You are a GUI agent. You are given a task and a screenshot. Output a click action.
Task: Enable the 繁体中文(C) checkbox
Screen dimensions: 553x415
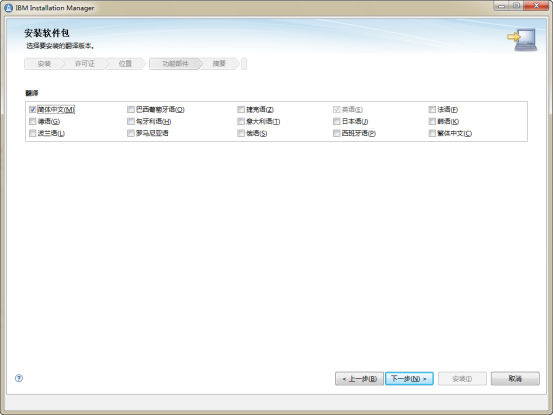pyautogui.click(x=432, y=133)
